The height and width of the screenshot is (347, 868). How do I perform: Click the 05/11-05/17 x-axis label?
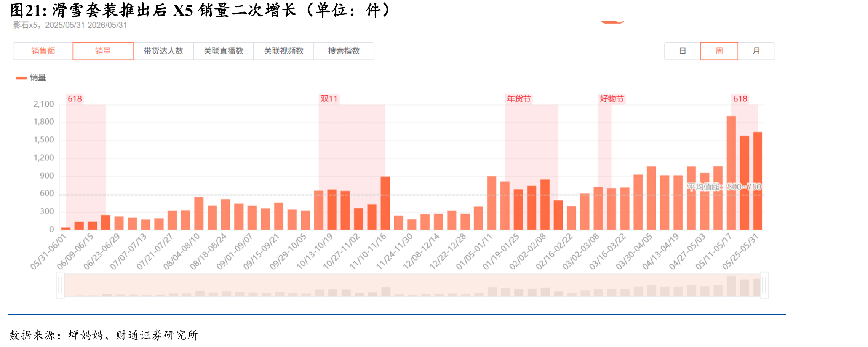click(x=714, y=252)
